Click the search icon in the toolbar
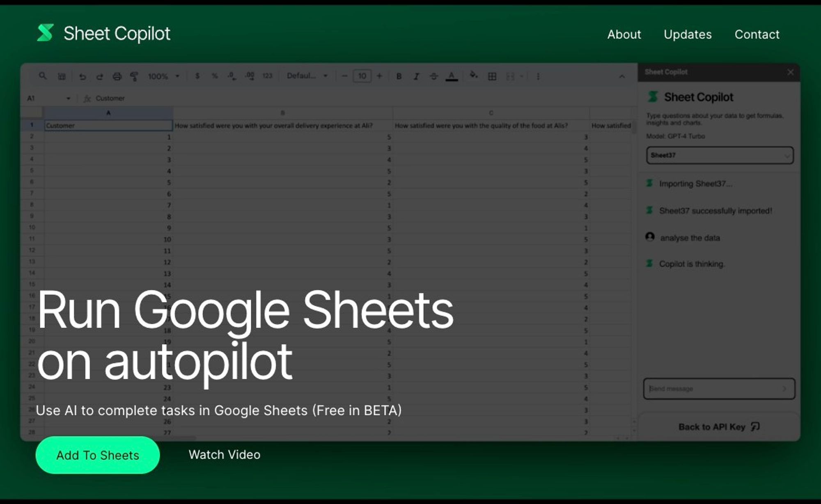Viewport: 821px width, 504px height. [43, 76]
